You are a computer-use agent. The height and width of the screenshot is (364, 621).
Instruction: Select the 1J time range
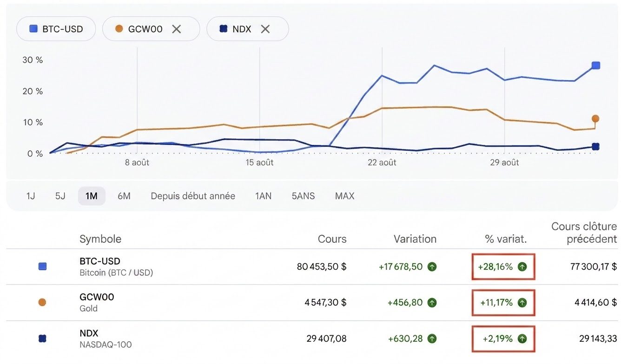tap(31, 196)
